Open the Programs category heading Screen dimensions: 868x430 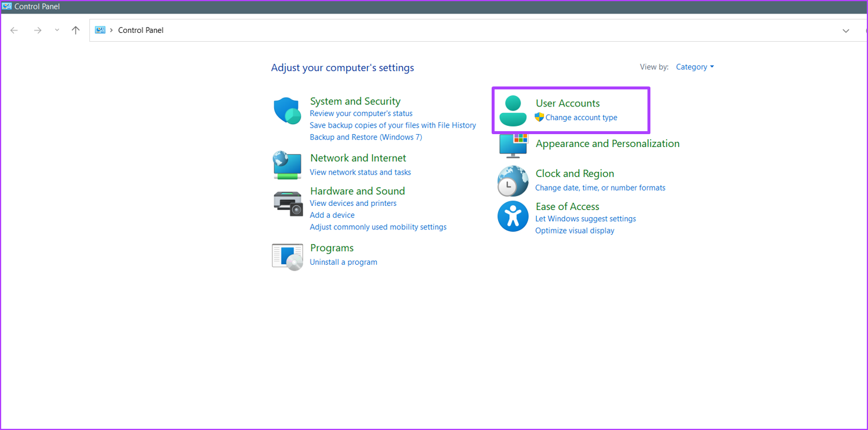coord(332,248)
